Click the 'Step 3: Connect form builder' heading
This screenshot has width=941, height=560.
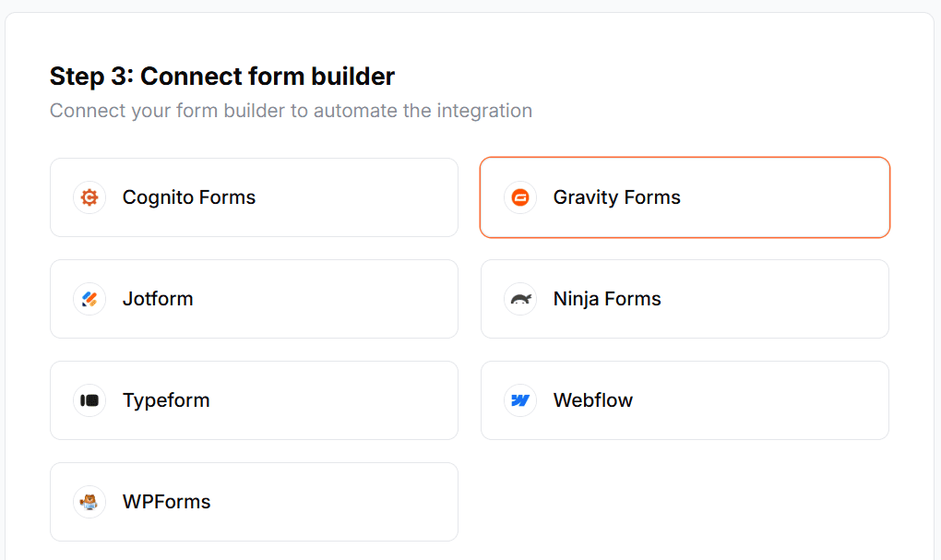(x=221, y=76)
